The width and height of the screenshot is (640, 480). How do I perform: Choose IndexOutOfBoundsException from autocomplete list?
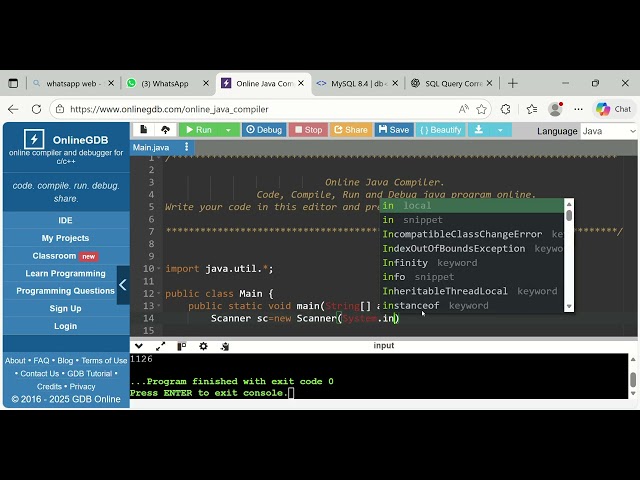453,248
